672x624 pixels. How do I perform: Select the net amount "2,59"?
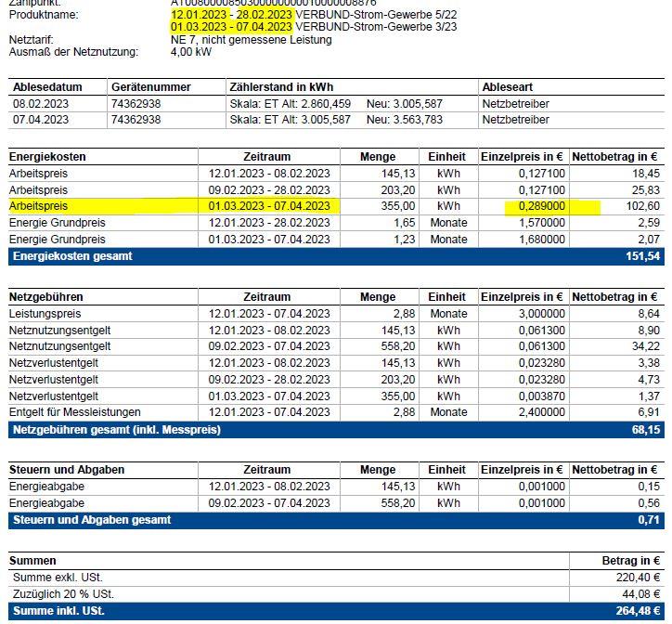649,223
